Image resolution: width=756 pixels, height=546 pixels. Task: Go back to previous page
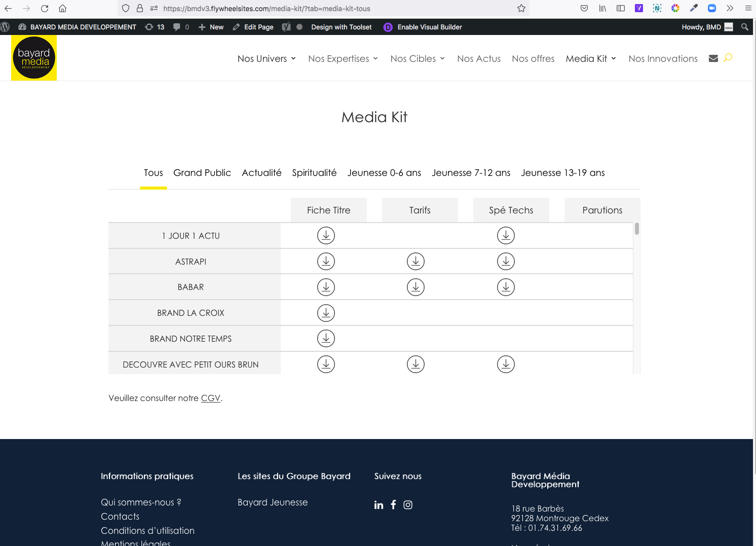(8, 8)
